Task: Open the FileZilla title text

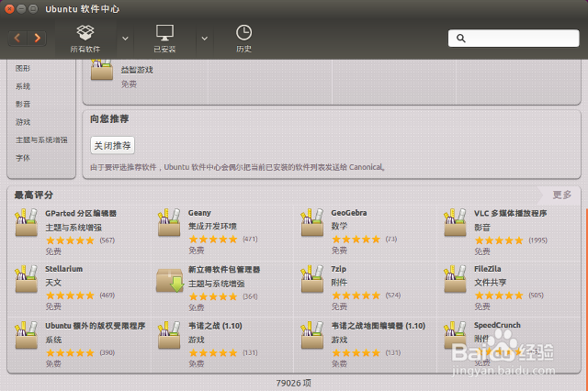Action: pyautogui.click(x=487, y=269)
